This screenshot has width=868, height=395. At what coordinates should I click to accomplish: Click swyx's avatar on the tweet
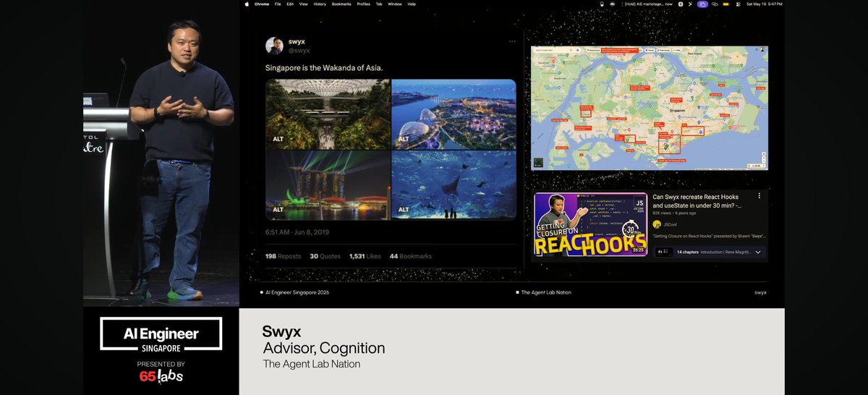pyautogui.click(x=274, y=46)
